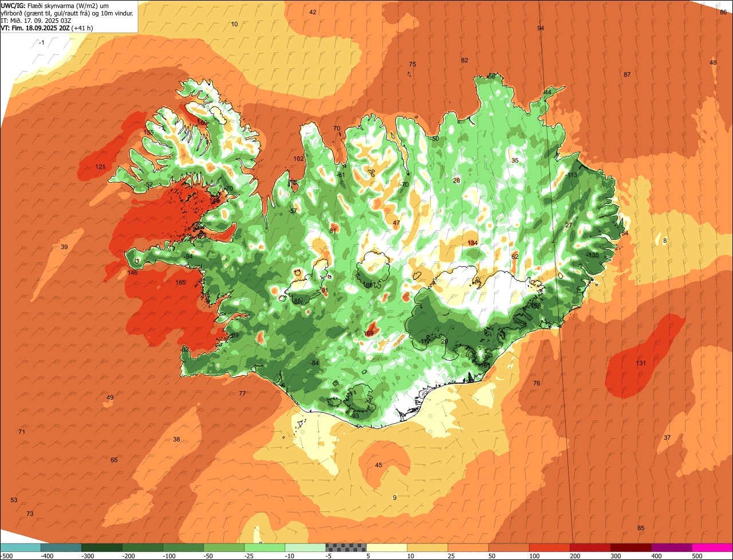Click the map value 47 in north-central highlands
This screenshot has height=560, width=733.
tap(396, 223)
